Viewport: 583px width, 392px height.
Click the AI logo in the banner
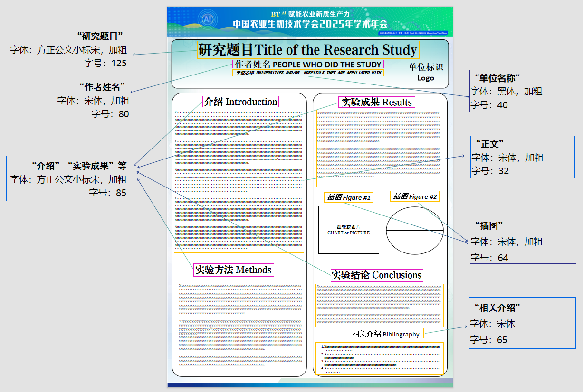coord(207,20)
